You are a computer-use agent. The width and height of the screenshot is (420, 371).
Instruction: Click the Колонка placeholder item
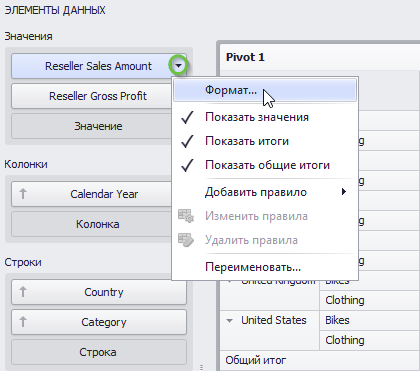coord(92,224)
